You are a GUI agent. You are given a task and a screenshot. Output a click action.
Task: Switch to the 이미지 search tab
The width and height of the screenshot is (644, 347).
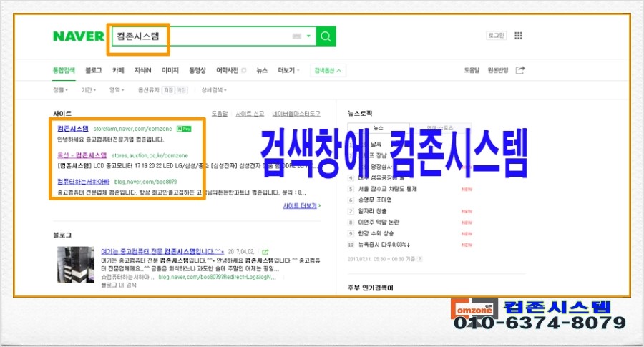[170, 70]
